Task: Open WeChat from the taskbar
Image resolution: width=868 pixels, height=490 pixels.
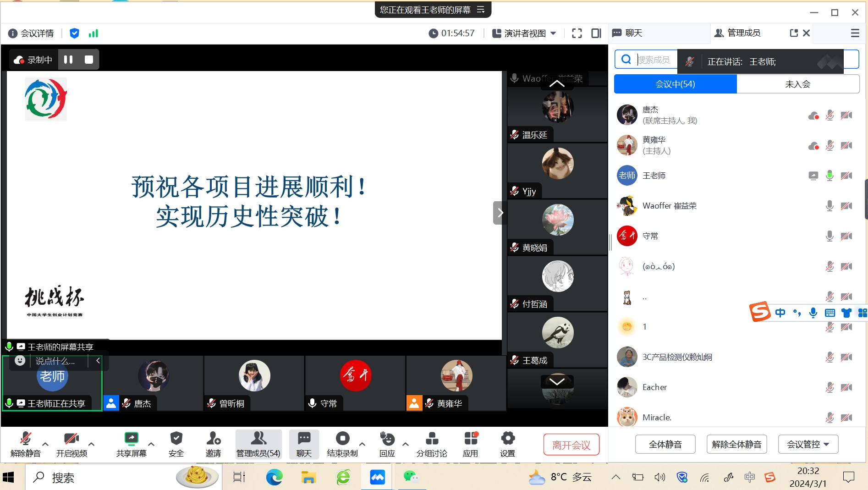Action: pyautogui.click(x=411, y=477)
